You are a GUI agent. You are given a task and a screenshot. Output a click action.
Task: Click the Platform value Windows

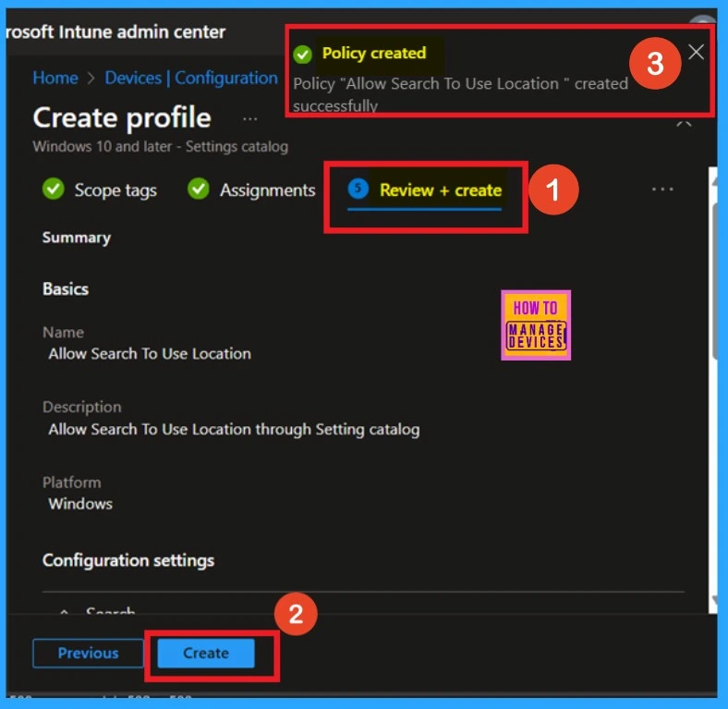pyautogui.click(x=80, y=504)
